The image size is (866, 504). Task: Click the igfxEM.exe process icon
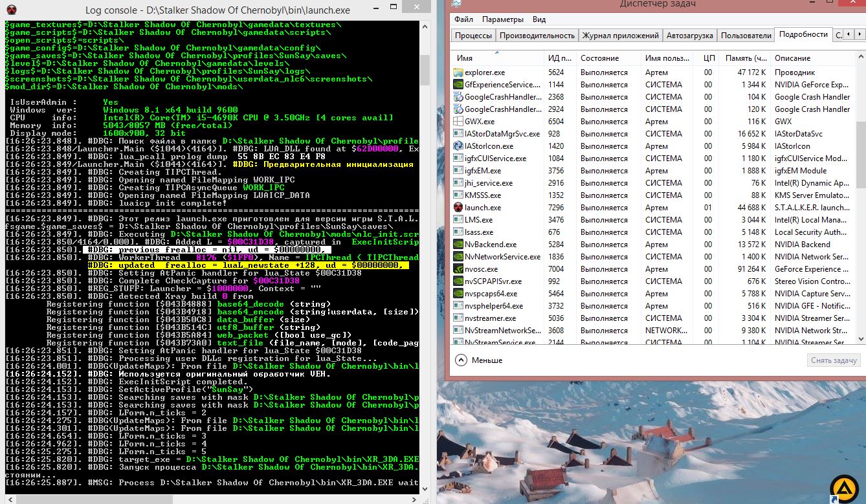click(x=458, y=171)
